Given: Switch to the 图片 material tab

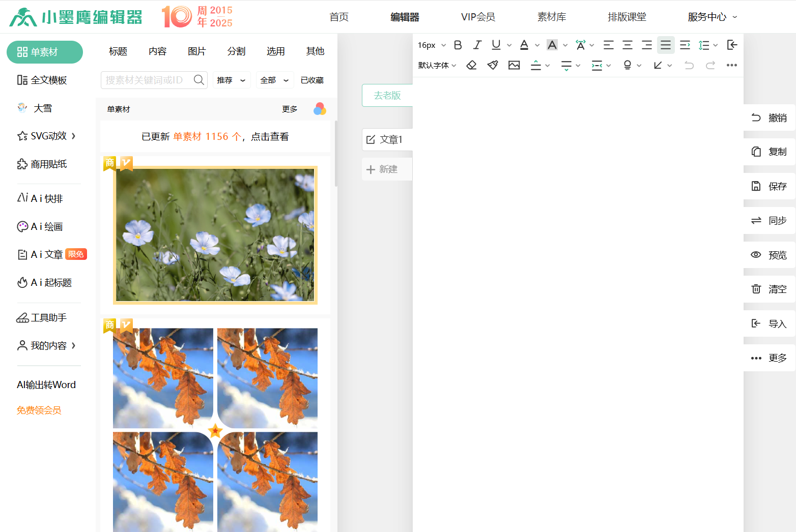Looking at the screenshot, I should (x=196, y=51).
